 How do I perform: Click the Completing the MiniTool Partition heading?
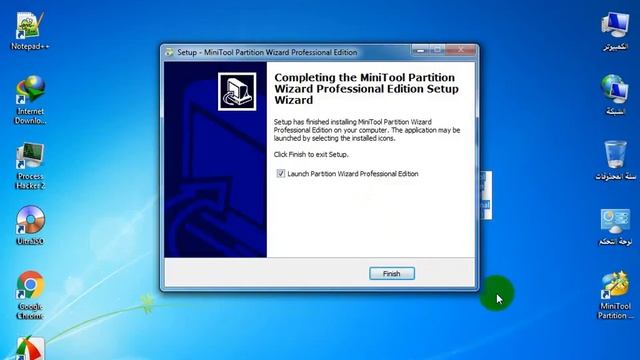367,89
